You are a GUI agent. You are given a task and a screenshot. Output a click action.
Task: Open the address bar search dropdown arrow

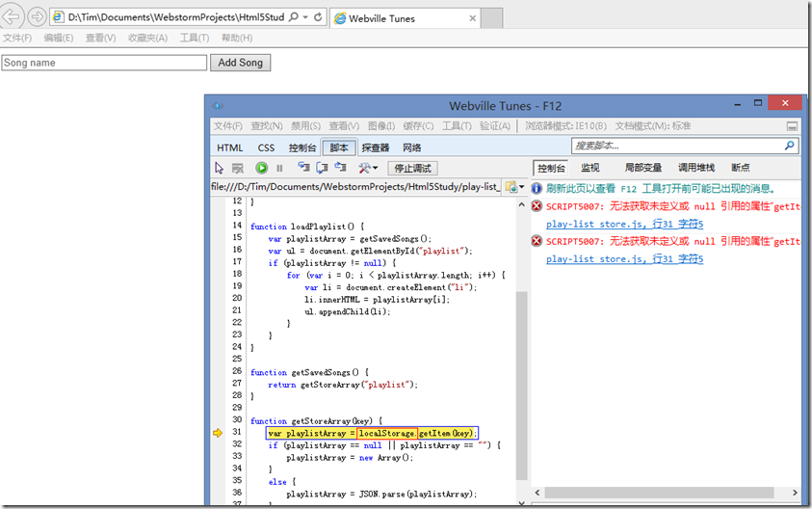coord(305,18)
